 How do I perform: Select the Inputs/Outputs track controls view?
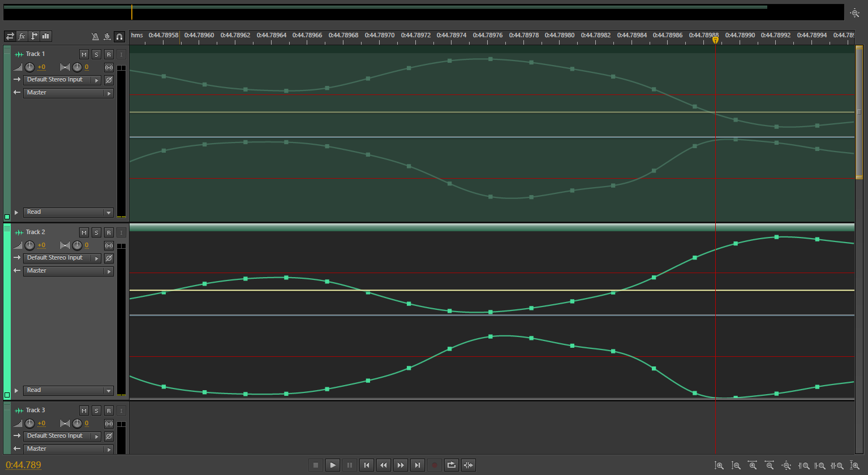point(10,36)
